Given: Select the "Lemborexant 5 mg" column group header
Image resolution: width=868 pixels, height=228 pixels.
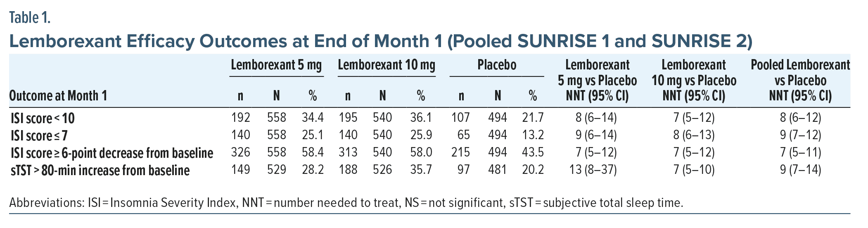Looking at the screenshot, I should [276, 65].
